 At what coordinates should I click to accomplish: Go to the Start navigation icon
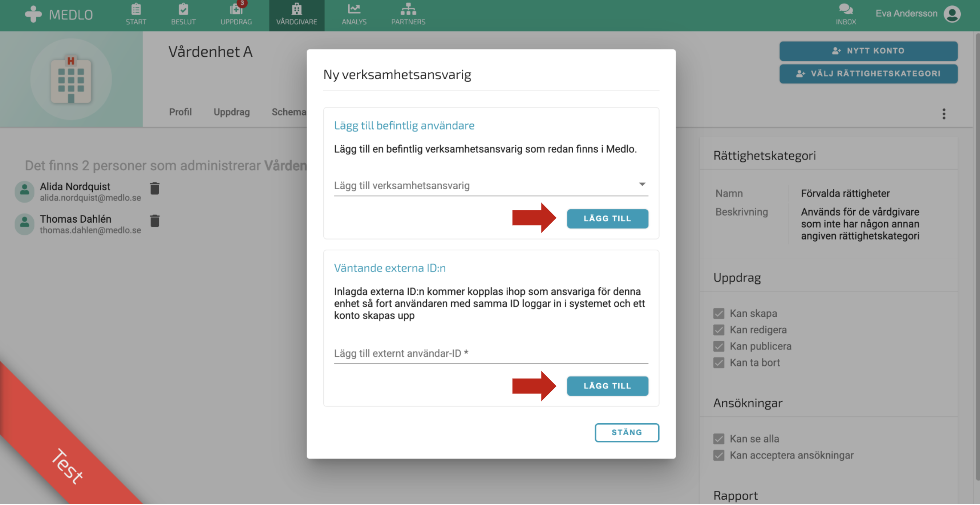(x=136, y=9)
